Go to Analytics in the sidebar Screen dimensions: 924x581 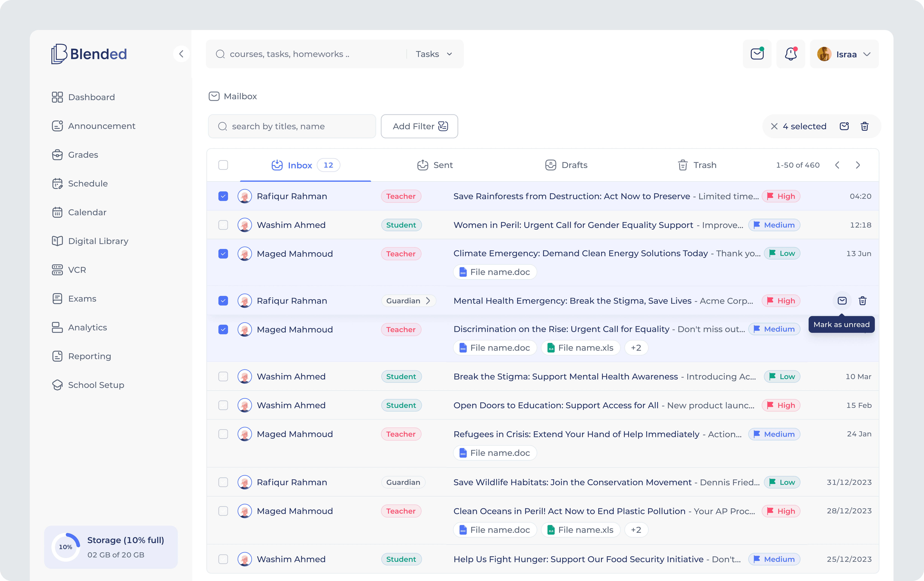88,327
